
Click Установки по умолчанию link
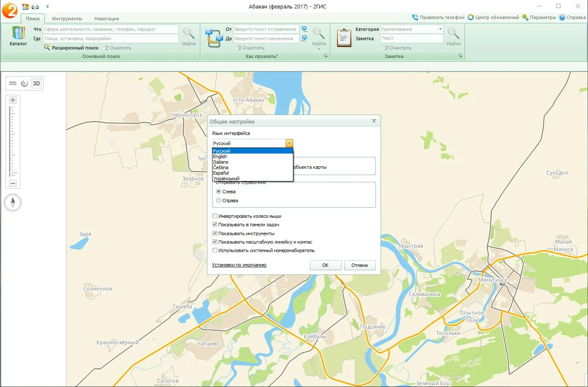click(x=239, y=265)
